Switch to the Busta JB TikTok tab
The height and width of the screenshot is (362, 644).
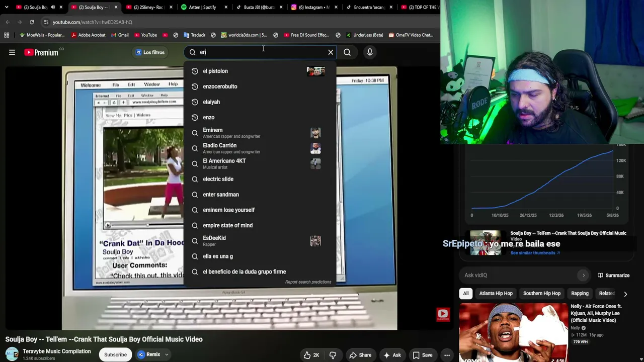pos(258,7)
